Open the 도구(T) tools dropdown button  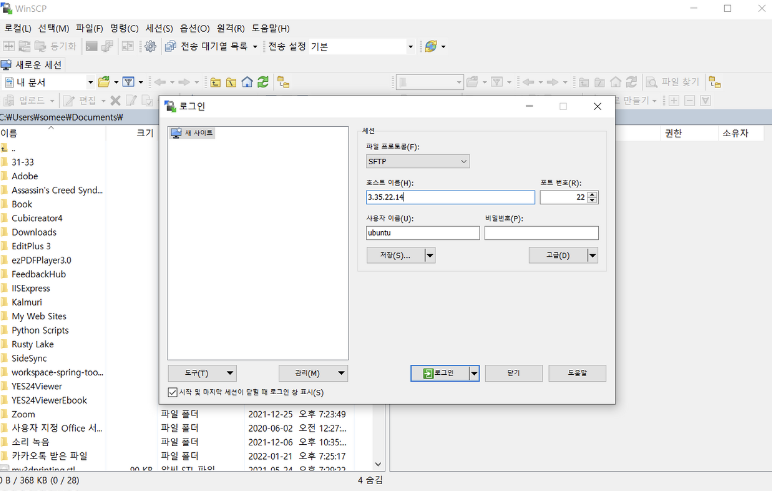[x=202, y=373]
